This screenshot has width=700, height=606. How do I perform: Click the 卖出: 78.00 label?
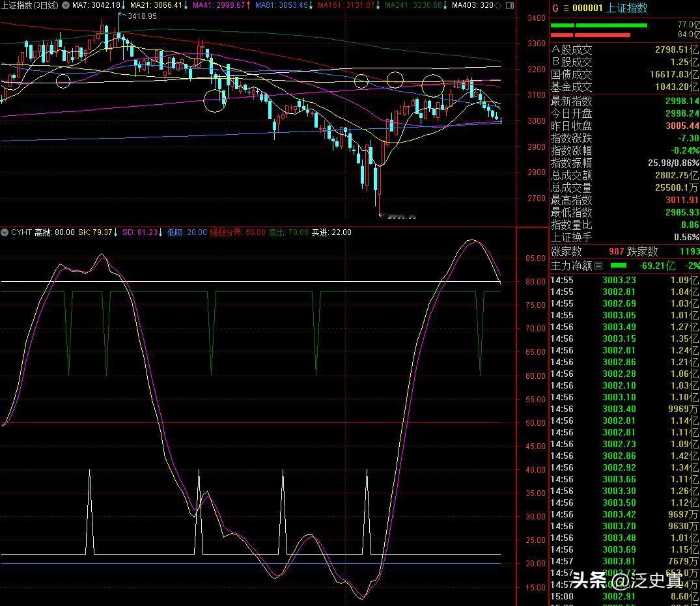click(288, 232)
